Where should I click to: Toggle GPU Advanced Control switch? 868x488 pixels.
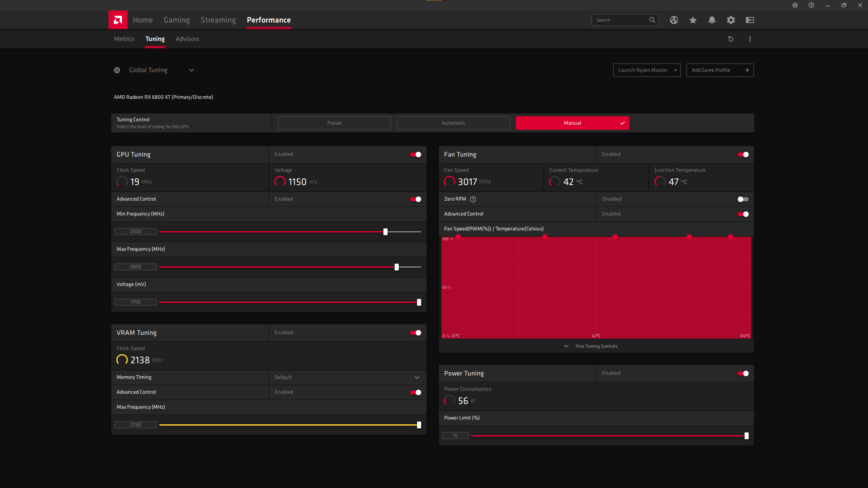(x=416, y=199)
